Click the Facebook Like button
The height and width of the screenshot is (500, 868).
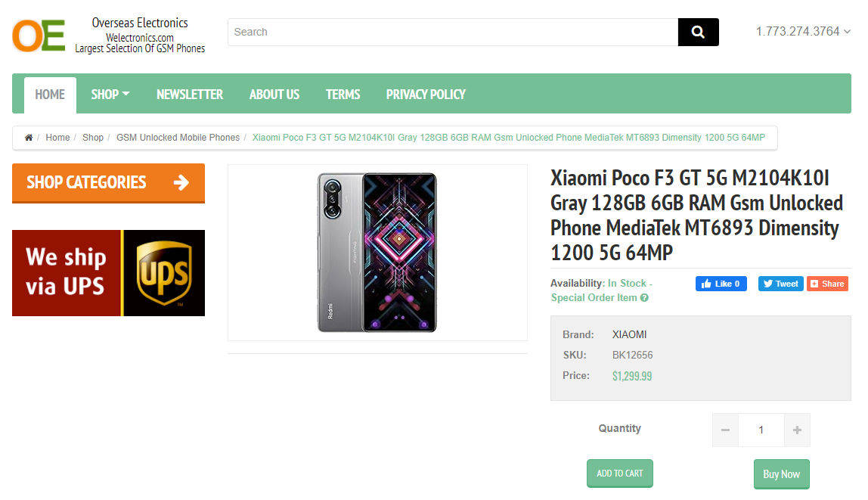[721, 283]
